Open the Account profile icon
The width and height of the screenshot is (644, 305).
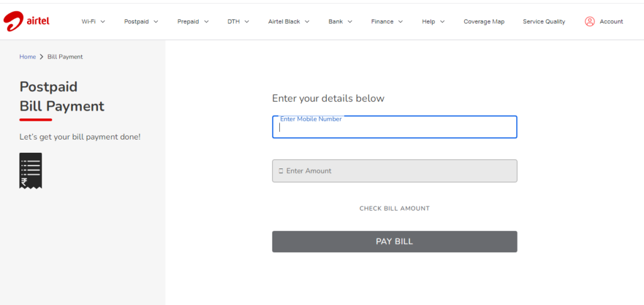(589, 22)
